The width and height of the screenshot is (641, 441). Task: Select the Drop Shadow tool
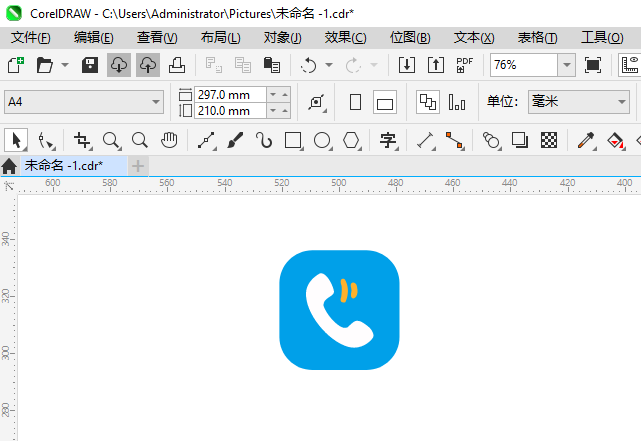pyautogui.click(x=520, y=140)
